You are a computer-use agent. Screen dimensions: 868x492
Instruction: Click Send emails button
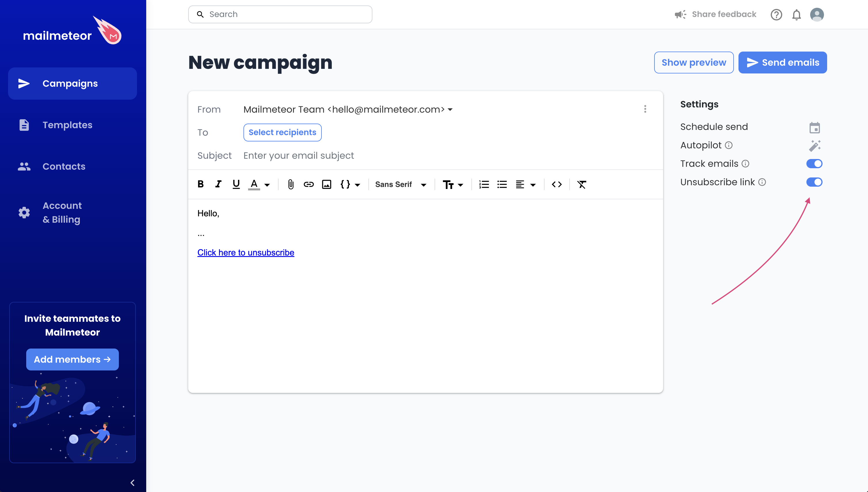tap(783, 63)
